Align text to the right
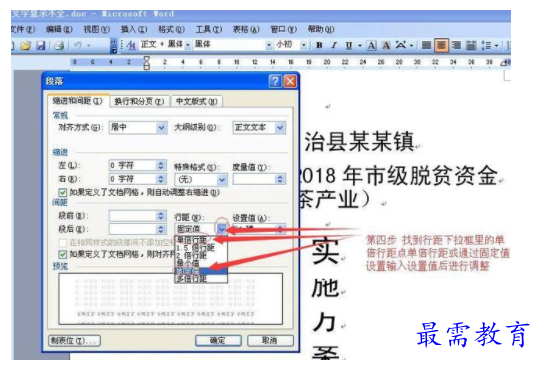 (x=456, y=45)
